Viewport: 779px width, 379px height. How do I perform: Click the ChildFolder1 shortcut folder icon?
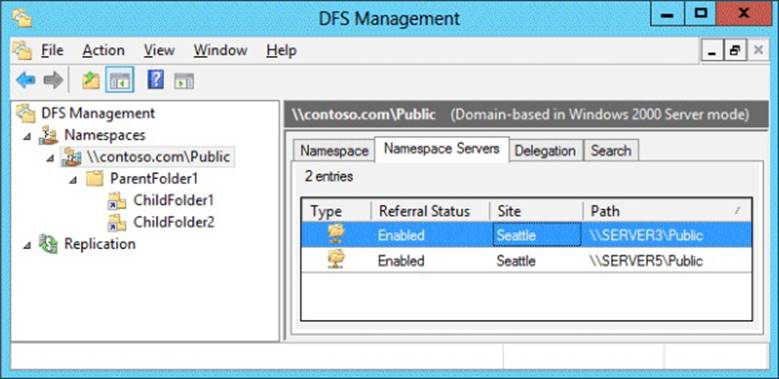[117, 201]
